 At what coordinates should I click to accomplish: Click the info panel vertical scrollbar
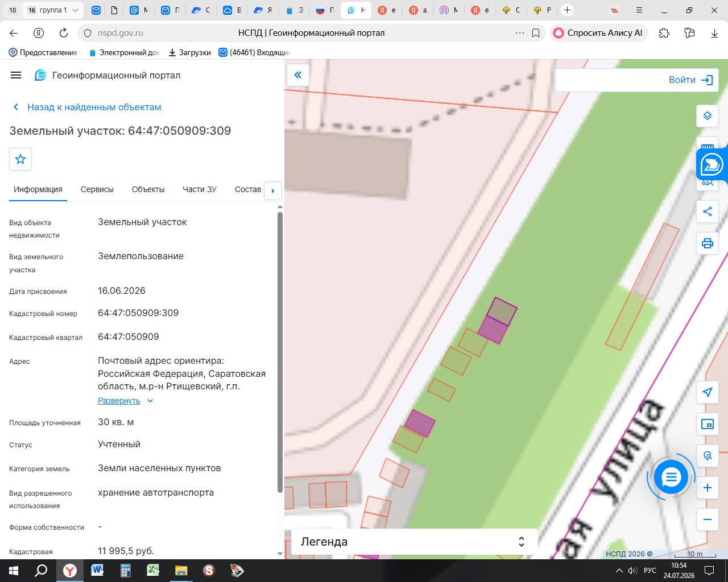tap(280, 352)
